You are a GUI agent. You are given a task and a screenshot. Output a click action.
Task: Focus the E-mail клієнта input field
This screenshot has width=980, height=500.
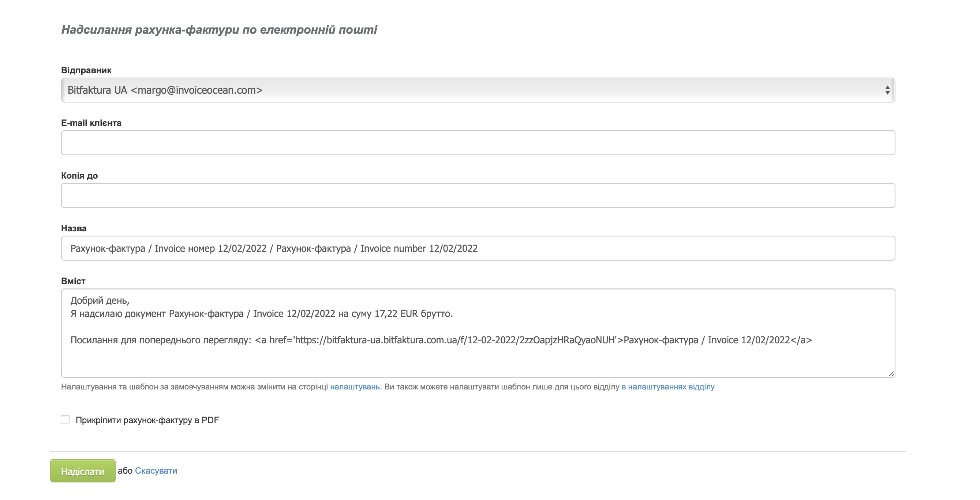478,143
